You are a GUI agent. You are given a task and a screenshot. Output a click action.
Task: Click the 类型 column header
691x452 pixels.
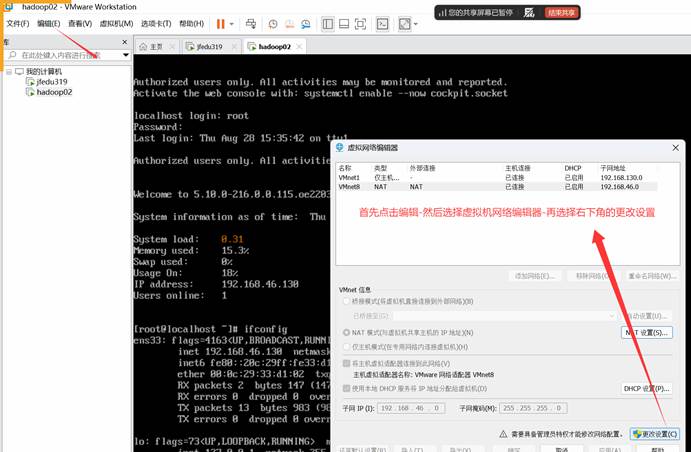[380, 168]
